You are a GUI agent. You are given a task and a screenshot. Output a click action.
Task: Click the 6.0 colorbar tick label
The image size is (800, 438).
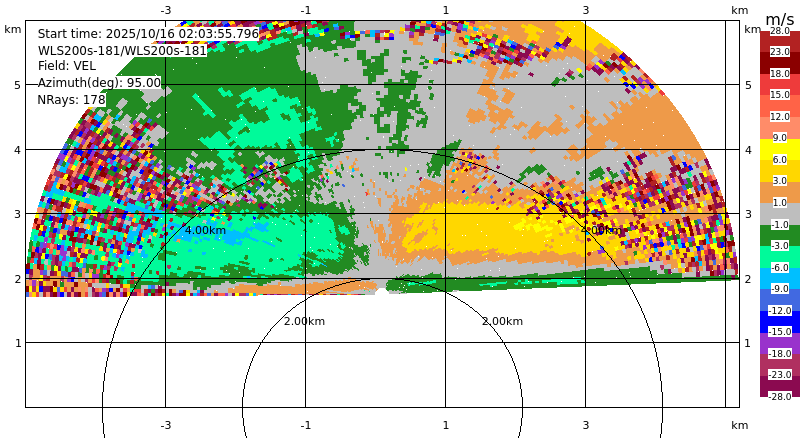(x=780, y=160)
